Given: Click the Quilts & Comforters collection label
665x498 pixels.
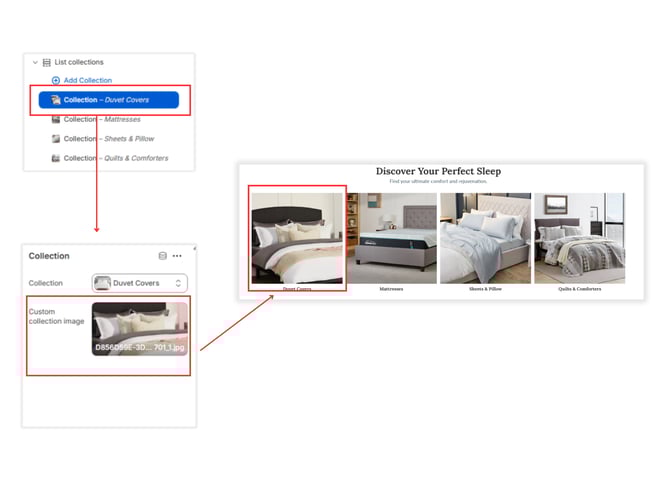Looking at the screenshot, I should [x=579, y=289].
